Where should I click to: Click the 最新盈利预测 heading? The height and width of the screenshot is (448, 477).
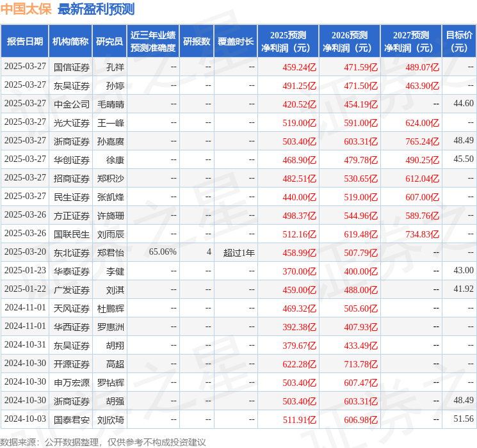coord(96,9)
